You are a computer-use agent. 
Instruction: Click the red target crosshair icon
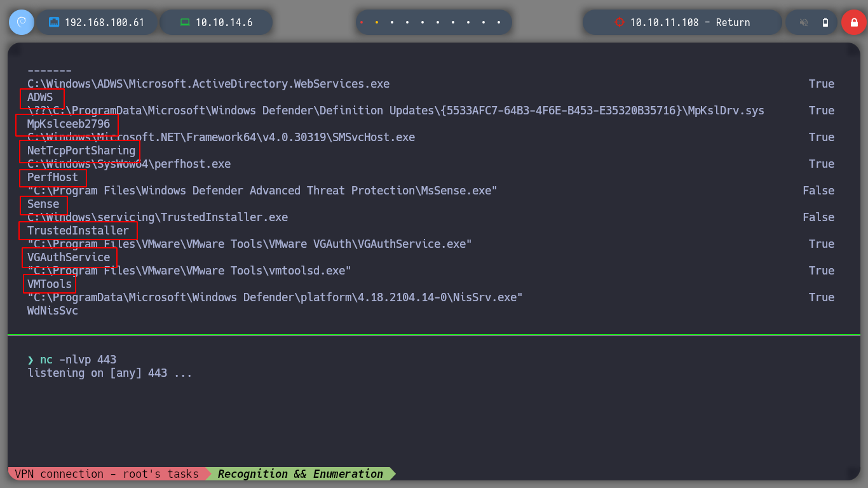tap(620, 22)
